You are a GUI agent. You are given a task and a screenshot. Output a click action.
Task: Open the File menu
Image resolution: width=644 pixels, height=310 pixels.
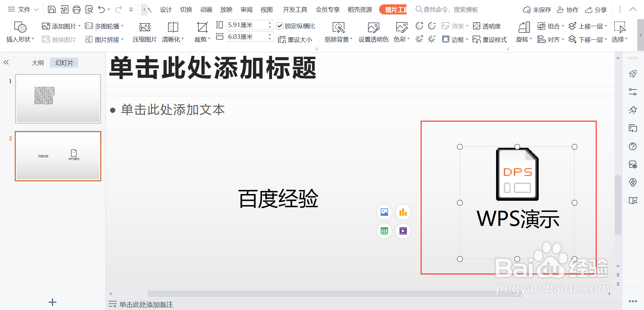tap(23, 9)
